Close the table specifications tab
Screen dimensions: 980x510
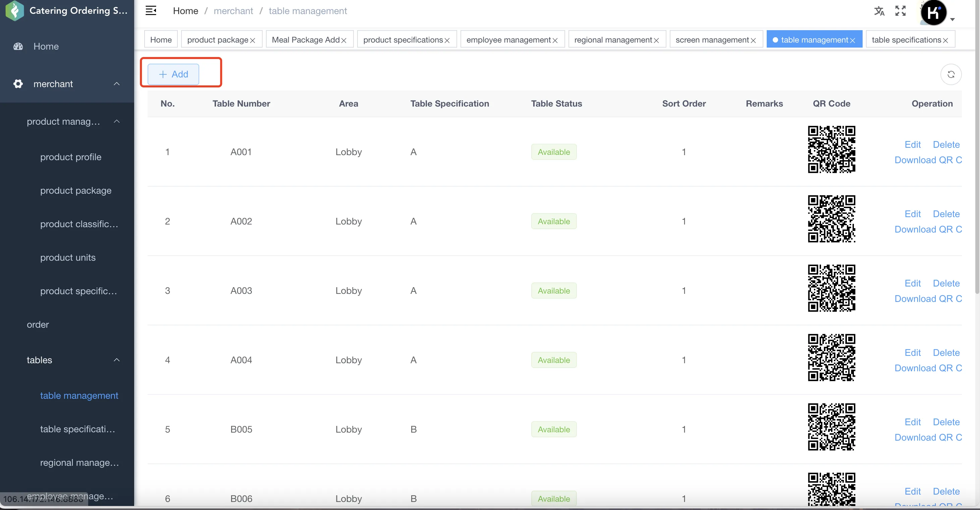[945, 40]
